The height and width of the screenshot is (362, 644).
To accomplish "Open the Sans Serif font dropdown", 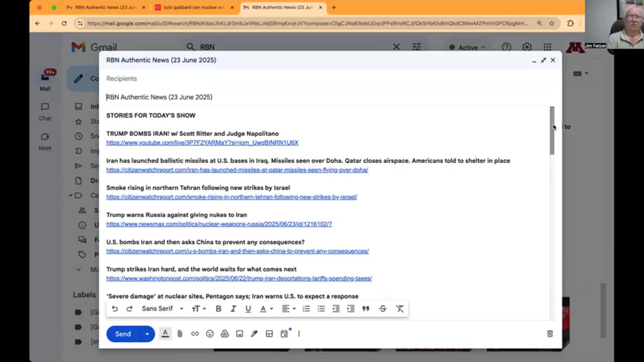I will click(x=163, y=309).
